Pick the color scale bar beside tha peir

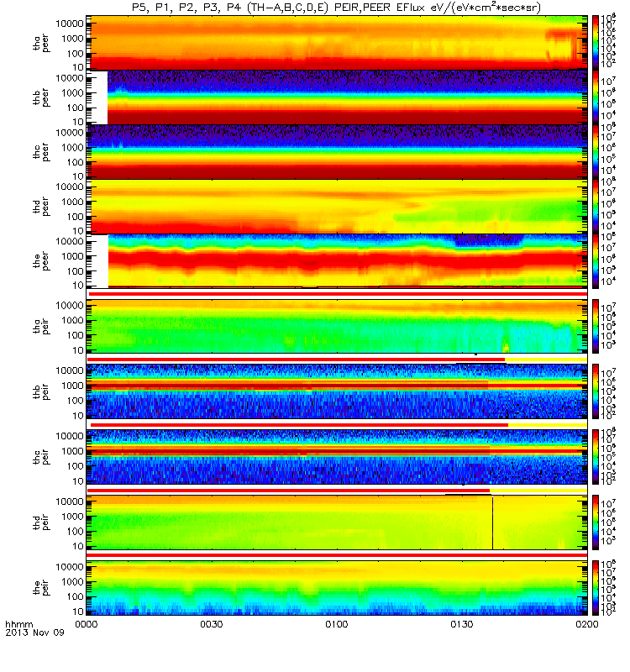tap(596, 326)
